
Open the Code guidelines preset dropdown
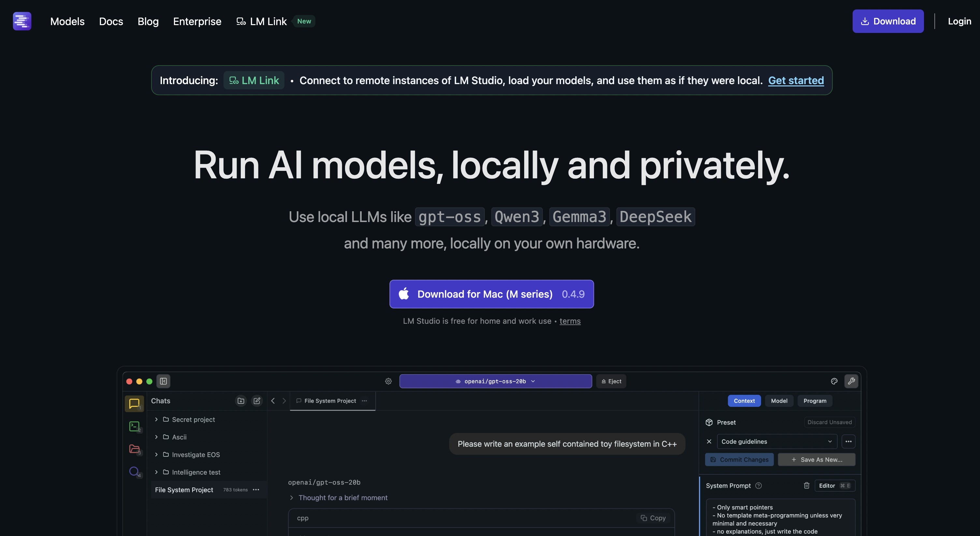pos(776,441)
